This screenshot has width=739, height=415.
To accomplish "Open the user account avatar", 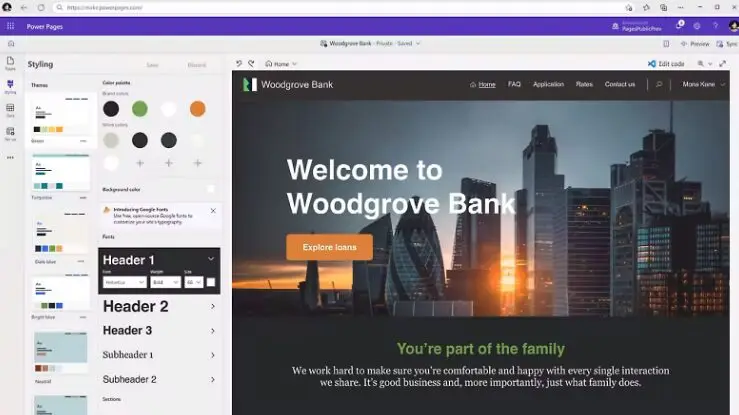I will (734, 26).
